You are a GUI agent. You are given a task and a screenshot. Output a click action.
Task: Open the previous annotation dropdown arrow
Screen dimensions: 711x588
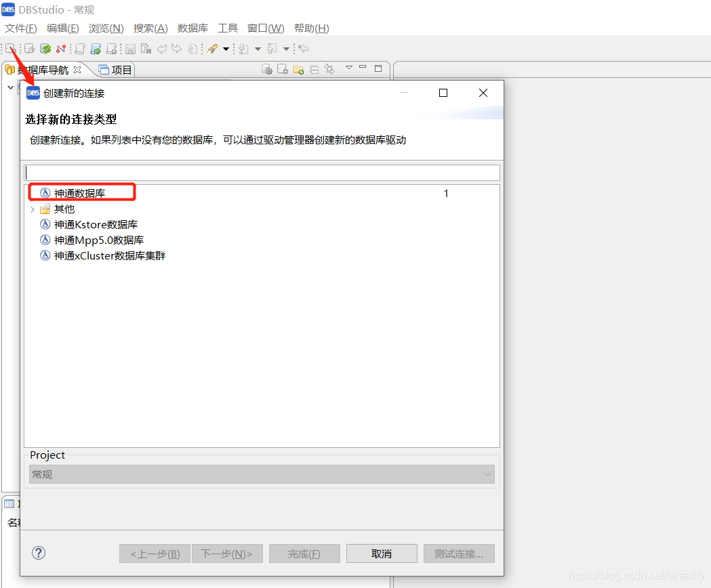click(x=286, y=49)
